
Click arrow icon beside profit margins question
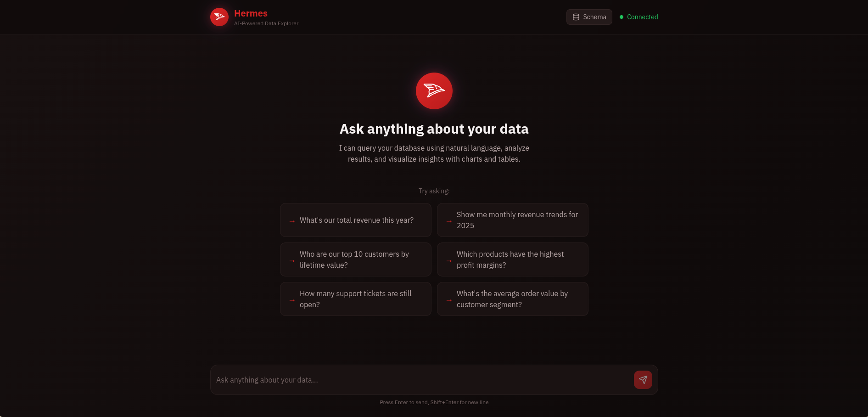[449, 261]
